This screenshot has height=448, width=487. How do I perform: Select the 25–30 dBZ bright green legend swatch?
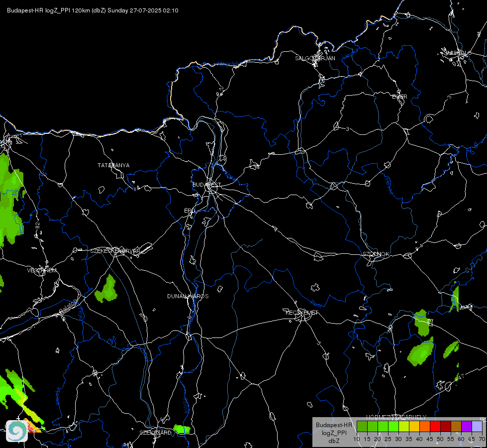393,426
